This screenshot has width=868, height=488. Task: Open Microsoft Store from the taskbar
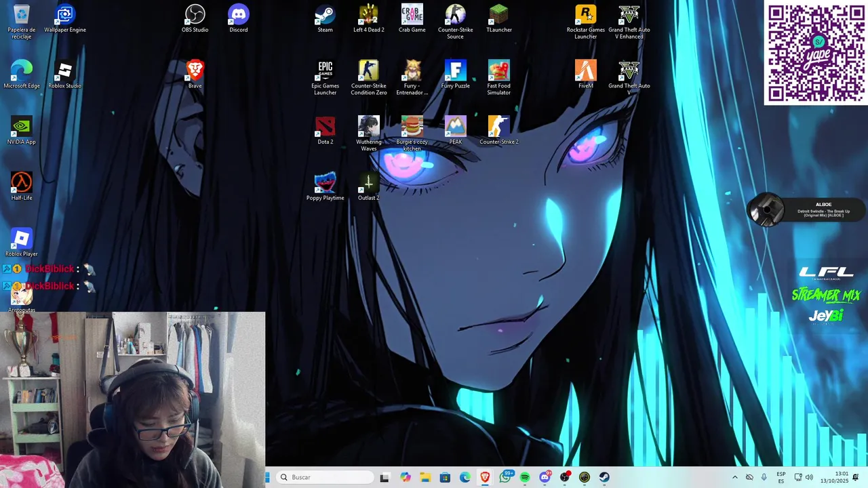[x=445, y=477]
